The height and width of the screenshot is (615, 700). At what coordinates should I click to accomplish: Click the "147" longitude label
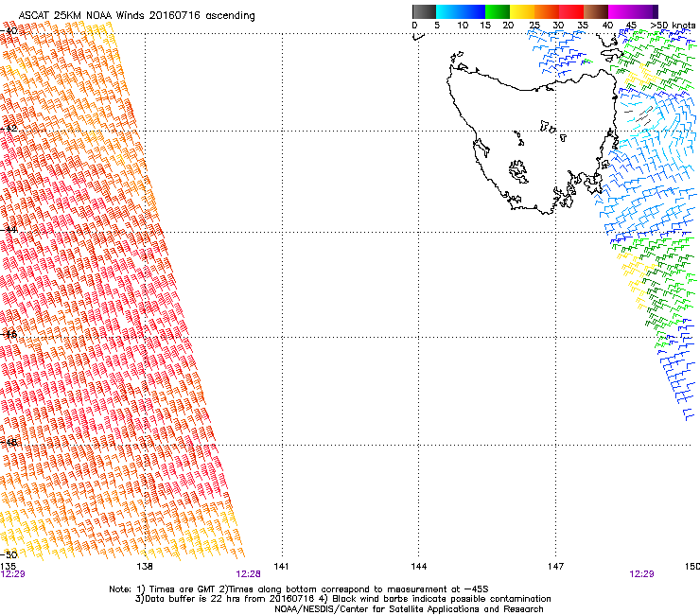click(x=555, y=567)
